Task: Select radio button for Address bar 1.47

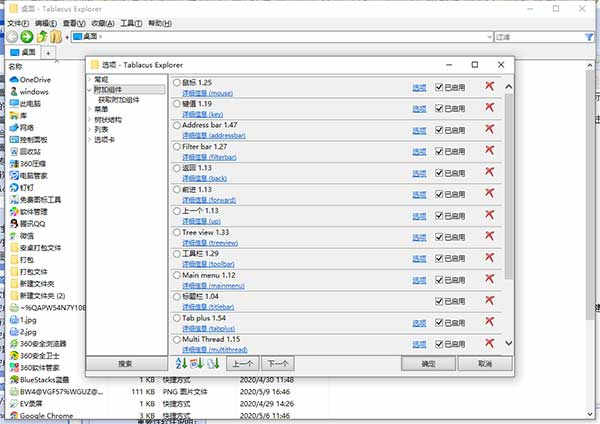Action: tap(176, 125)
